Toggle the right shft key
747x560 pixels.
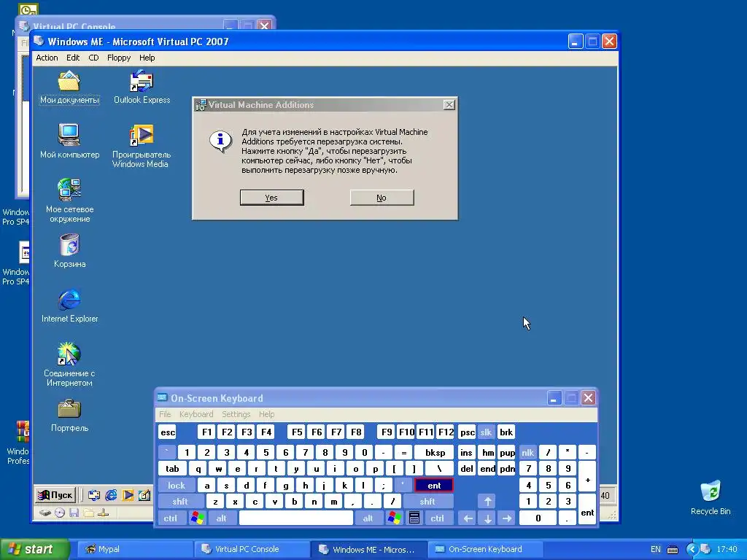tap(427, 502)
